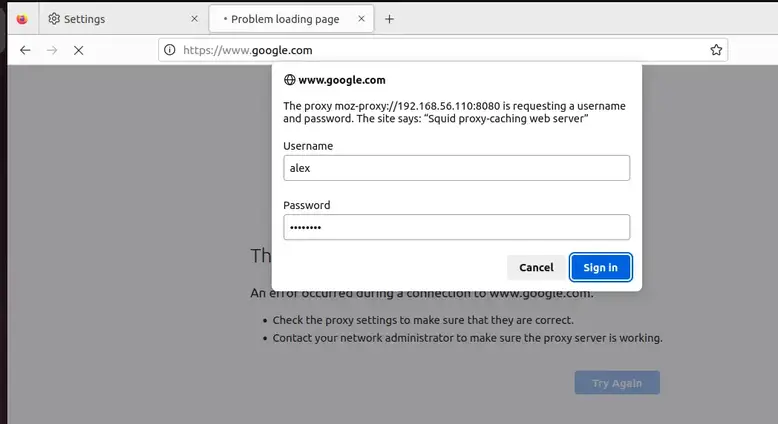Bookmark this page with the star icon
Image resolution: width=778 pixels, height=424 pixels.
[x=716, y=50]
